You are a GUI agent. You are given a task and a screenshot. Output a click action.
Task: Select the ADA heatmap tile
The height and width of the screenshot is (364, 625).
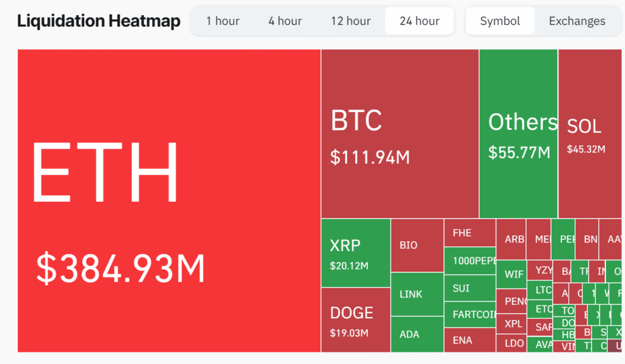click(417, 334)
